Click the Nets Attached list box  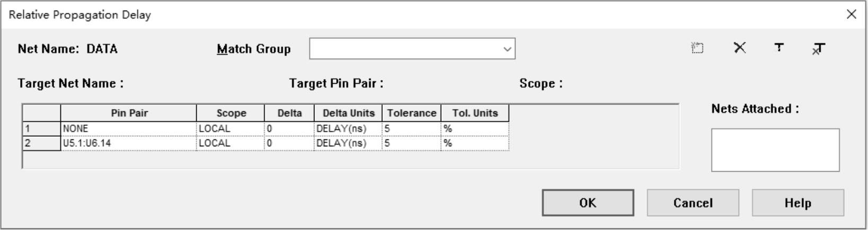775,150
